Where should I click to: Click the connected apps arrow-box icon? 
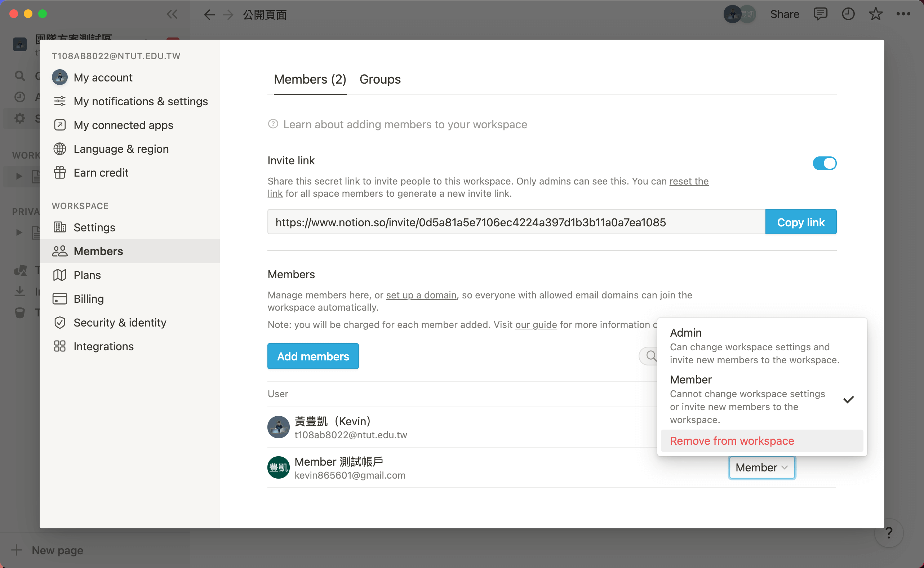pos(60,125)
